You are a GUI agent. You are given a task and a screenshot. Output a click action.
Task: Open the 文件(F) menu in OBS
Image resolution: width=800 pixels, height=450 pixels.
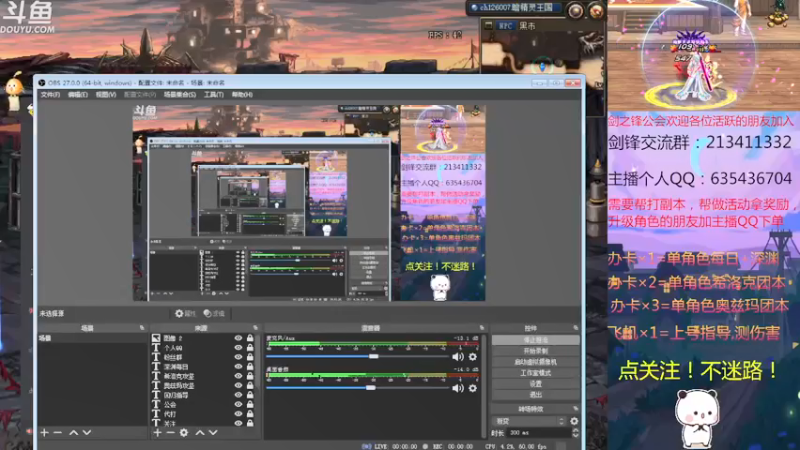50,94
